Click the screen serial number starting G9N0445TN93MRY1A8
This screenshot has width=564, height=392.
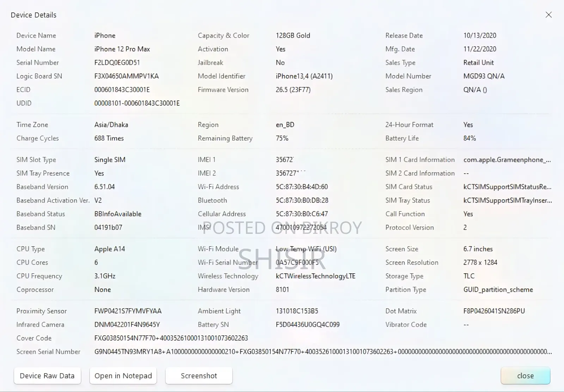[323, 352]
